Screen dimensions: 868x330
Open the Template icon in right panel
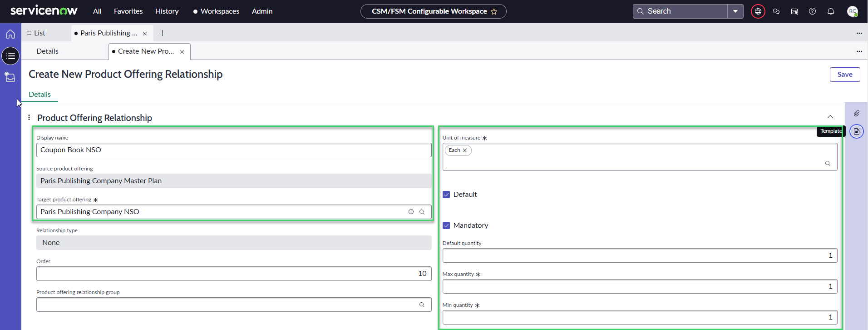(x=856, y=131)
